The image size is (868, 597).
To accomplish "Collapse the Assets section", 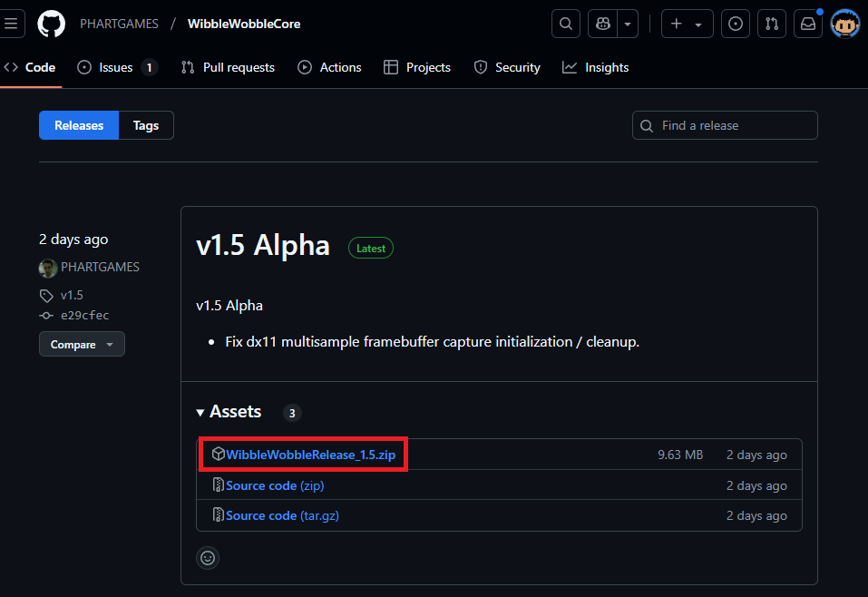I will click(x=229, y=412).
